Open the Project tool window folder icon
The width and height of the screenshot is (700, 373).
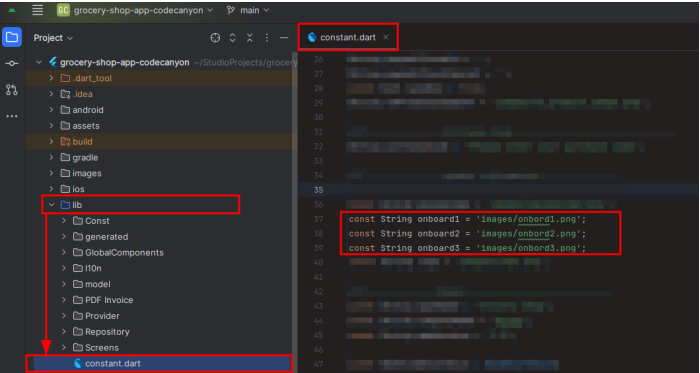pyautogui.click(x=12, y=37)
